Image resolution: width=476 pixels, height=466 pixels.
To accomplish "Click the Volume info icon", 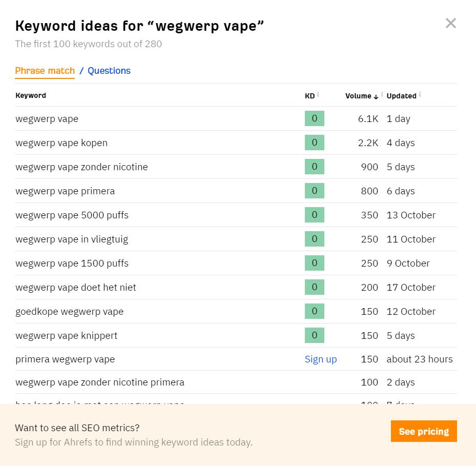I will (382, 94).
